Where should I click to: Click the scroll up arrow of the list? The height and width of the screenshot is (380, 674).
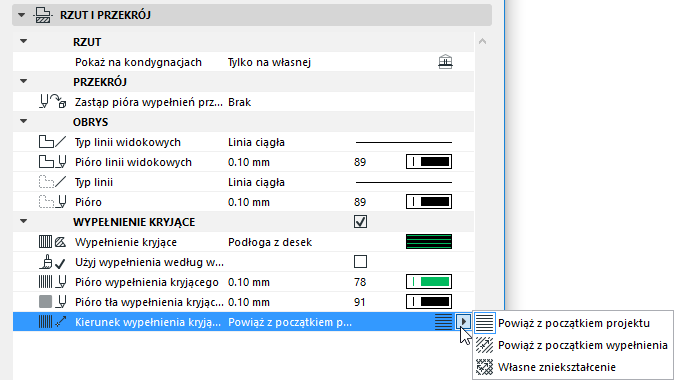tap(482, 41)
